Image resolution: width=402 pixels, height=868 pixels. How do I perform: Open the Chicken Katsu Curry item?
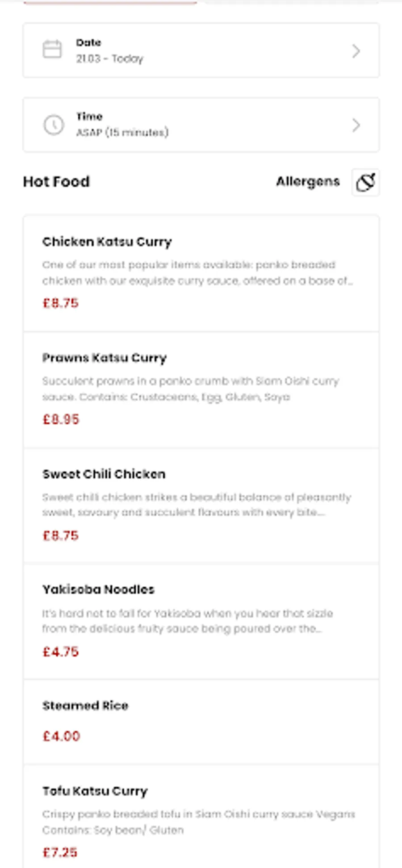(x=107, y=242)
